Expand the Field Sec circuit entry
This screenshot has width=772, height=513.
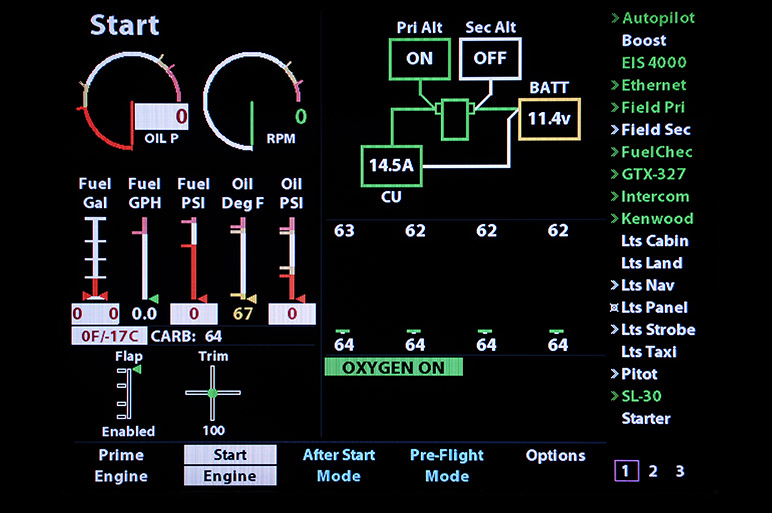(655, 129)
